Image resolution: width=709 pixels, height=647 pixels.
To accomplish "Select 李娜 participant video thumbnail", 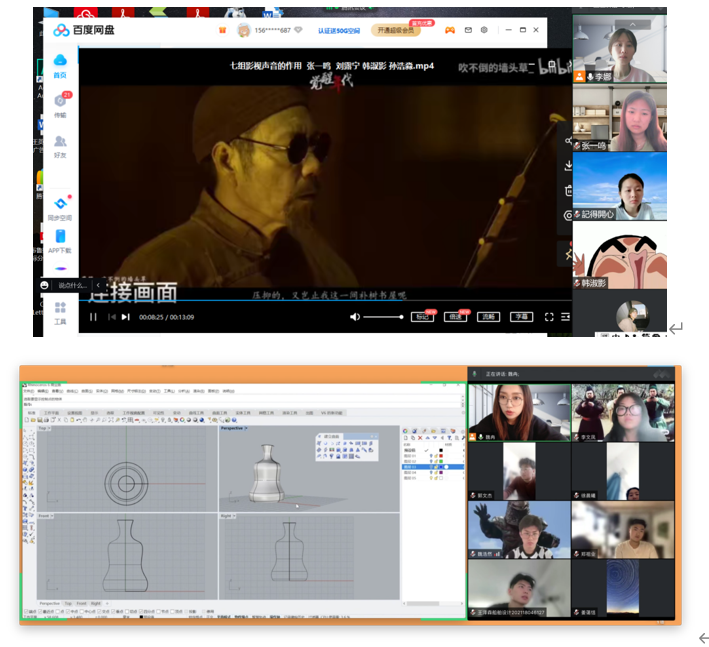I will pyautogui.click(x=620, y=48).
